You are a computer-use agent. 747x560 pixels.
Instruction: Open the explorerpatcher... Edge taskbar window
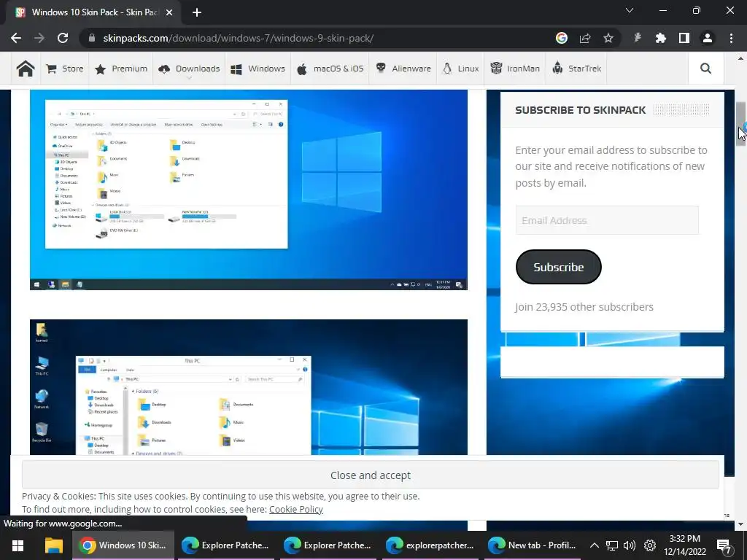click(x=430, y=545)
